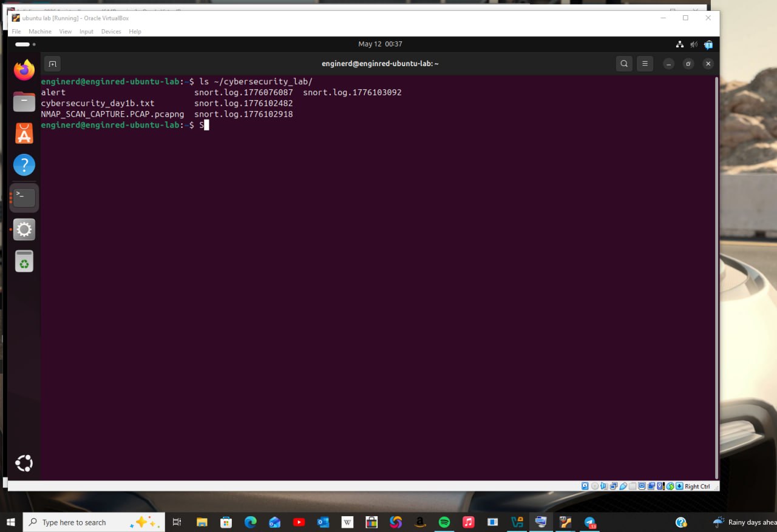777x532 pixels.
Task: Open the terminal hamburger menu
Action: click(x=645, y=63)
